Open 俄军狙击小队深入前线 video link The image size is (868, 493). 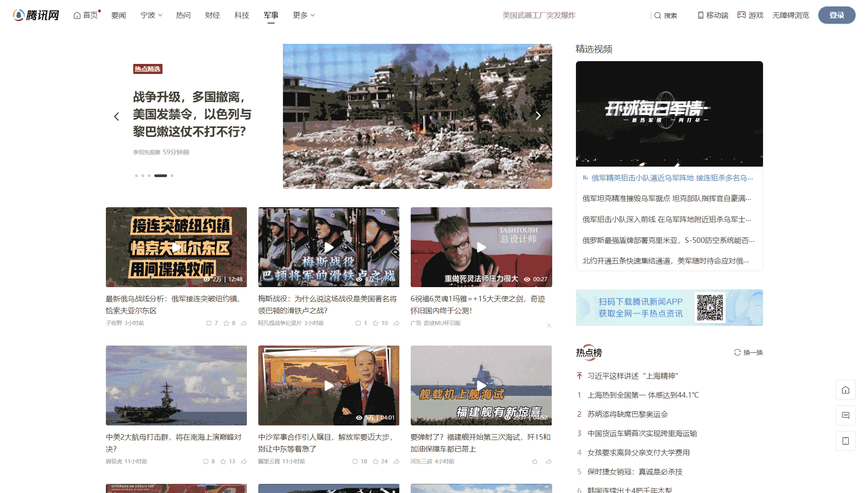[667, 219]
